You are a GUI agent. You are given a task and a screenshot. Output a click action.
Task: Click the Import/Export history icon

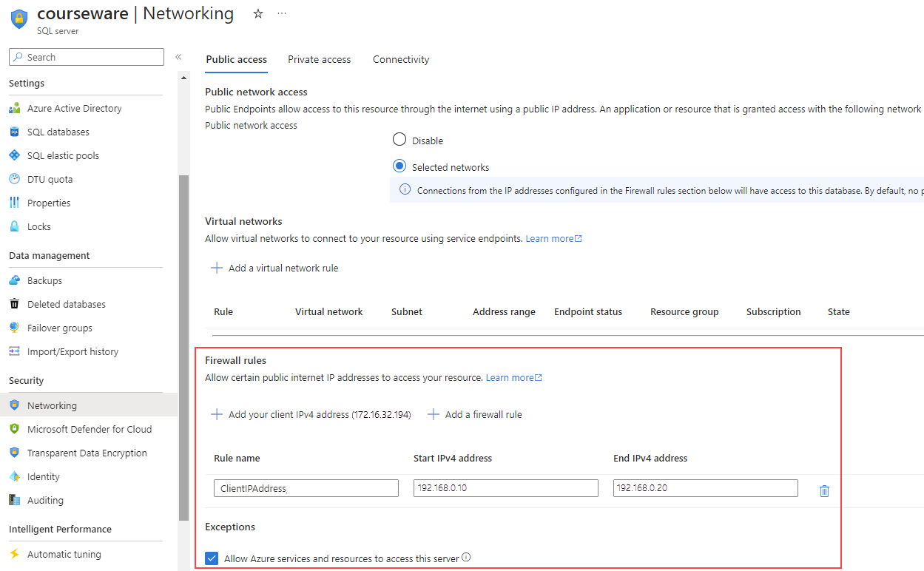click(x=14, y=351)
